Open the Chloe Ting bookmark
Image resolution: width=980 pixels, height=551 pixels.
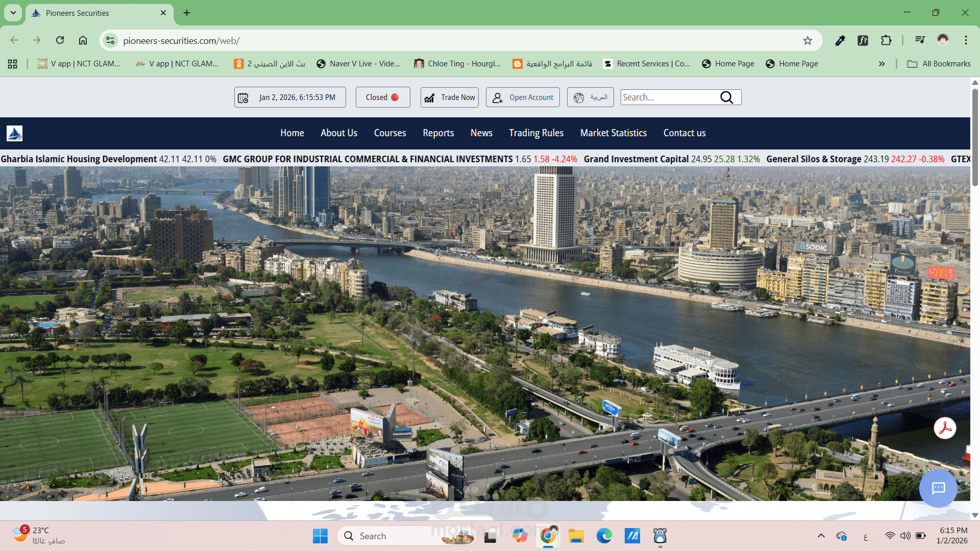click(x=457, y=64)
